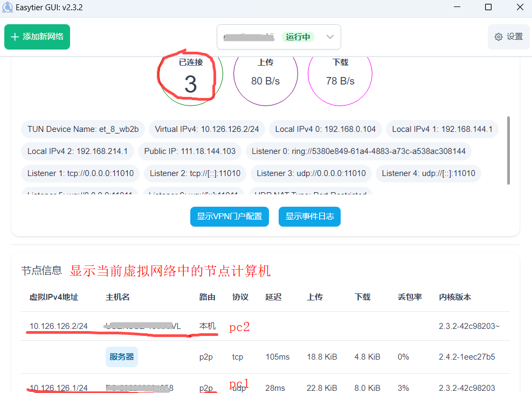This screenshot has height=393, width=532.
Task: Click Listener 1 tcp://0.0.0.0:11010 chip
Action: [80, 173]
